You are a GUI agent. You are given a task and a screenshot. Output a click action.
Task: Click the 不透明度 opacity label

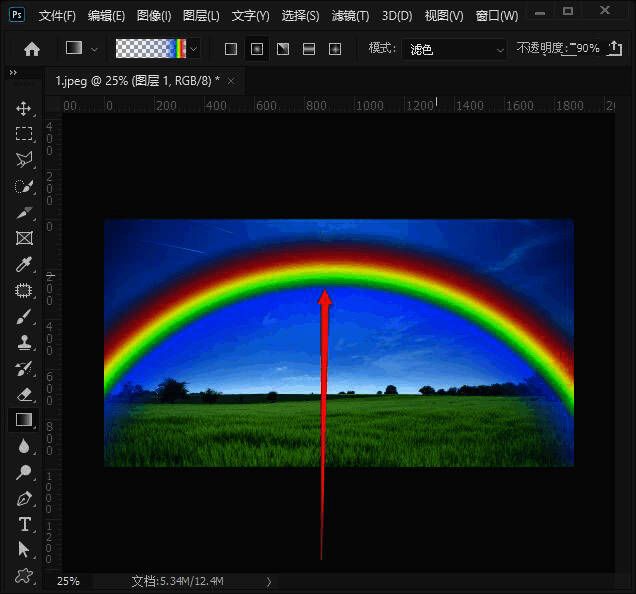coord(539,49)
